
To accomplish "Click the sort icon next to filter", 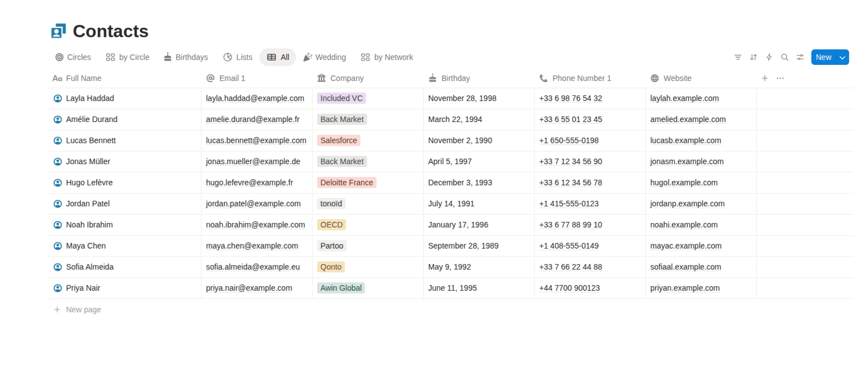I will click(x=753, y=57).
